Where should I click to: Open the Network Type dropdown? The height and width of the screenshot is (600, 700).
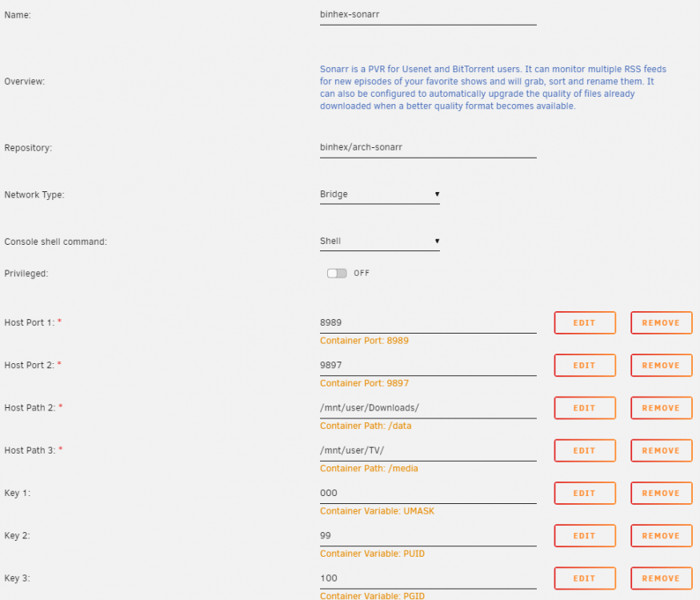pos(379,194)
